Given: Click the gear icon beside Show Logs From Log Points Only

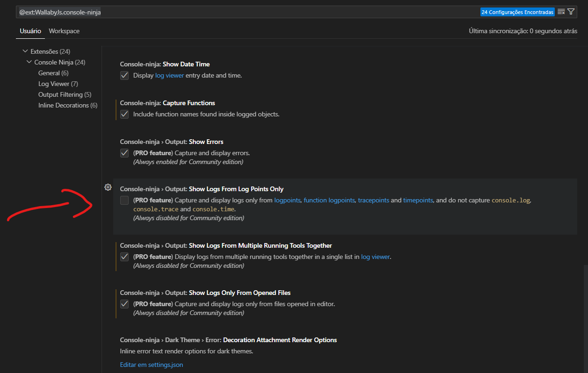Looking at the screenshot, I should (108, 187).
